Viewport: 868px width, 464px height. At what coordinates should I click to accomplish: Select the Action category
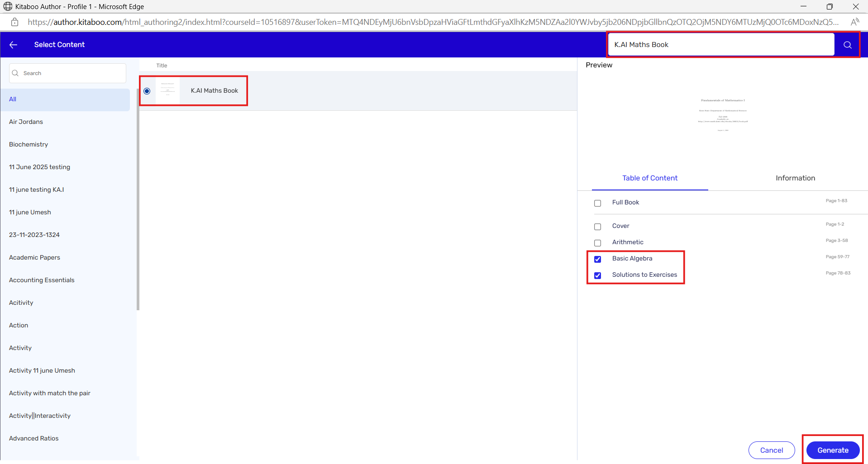[x=65, y=325]
